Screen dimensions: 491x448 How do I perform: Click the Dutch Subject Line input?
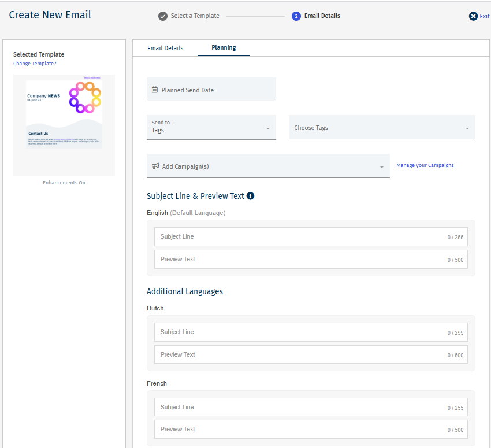(300, 332)
